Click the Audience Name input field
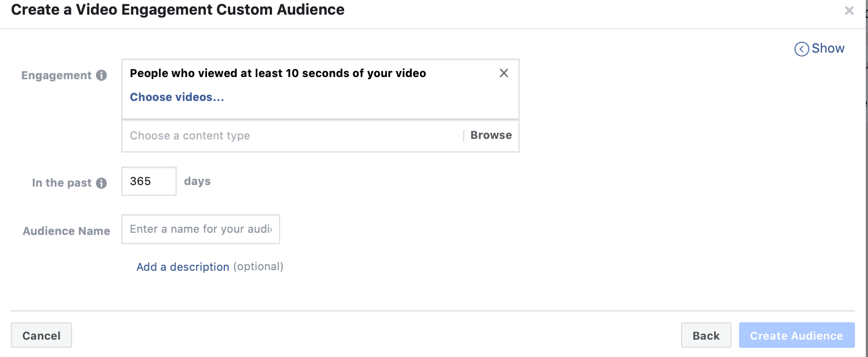The height and width of the screenshot is (357, 868). click(200, 229)
